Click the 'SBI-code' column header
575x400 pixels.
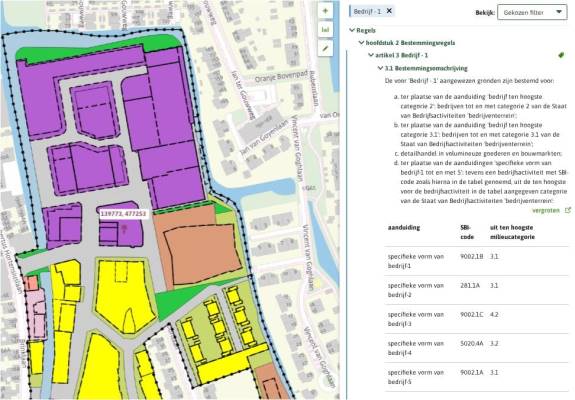(x=467, y=232)
